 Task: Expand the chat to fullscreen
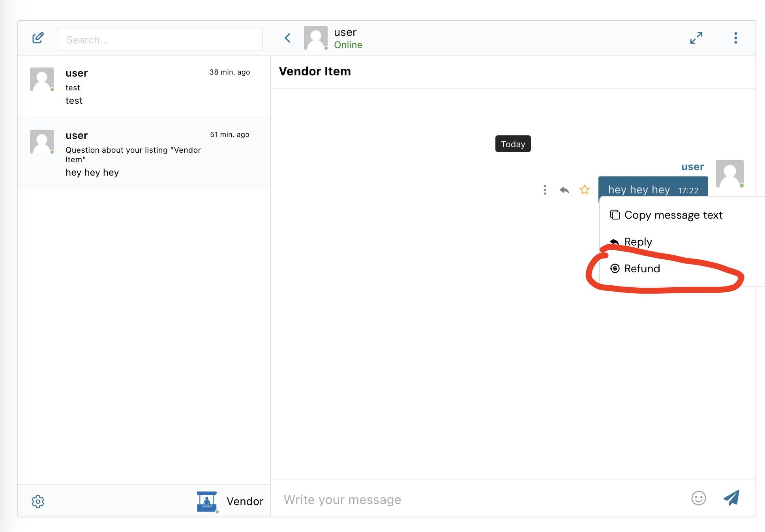tap(696, 38)
